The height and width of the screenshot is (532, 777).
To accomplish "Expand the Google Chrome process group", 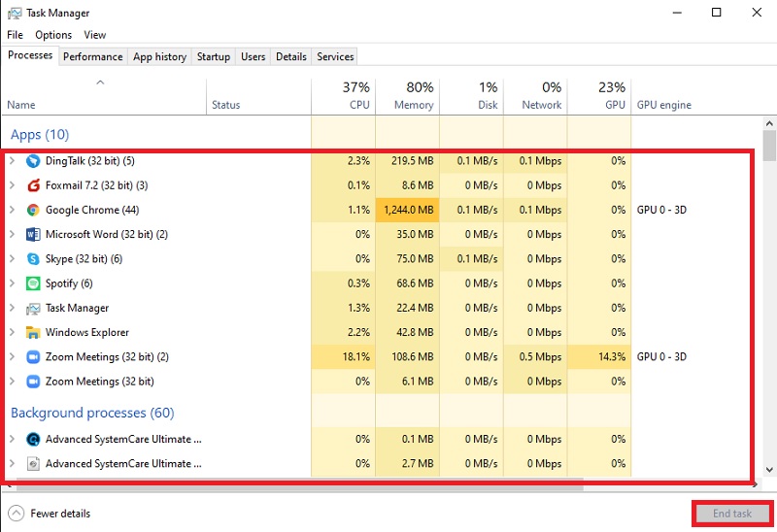I will click(x=12, y=210).
